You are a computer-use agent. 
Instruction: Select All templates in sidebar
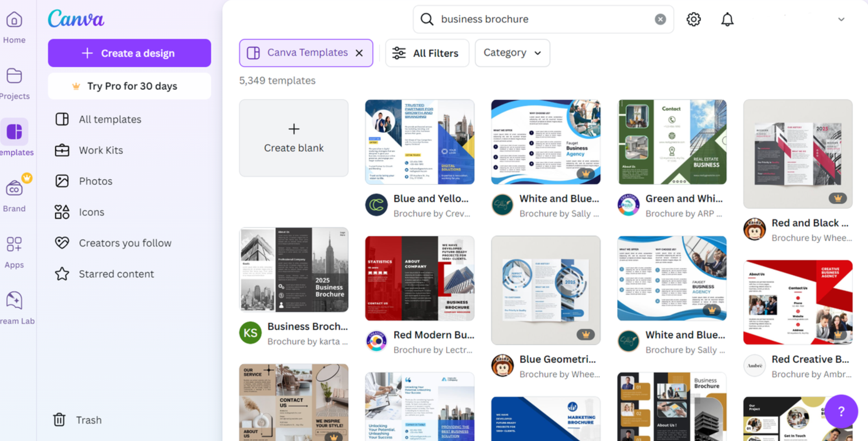click(x=110, y=119)
